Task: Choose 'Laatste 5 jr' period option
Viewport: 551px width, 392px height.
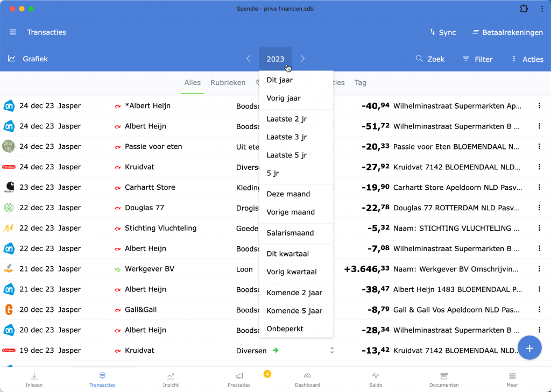Action: tap(286, 155)
